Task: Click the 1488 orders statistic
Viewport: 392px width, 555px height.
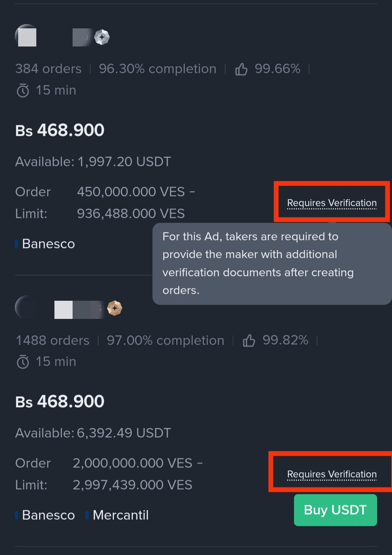Action: click(53, 340)
